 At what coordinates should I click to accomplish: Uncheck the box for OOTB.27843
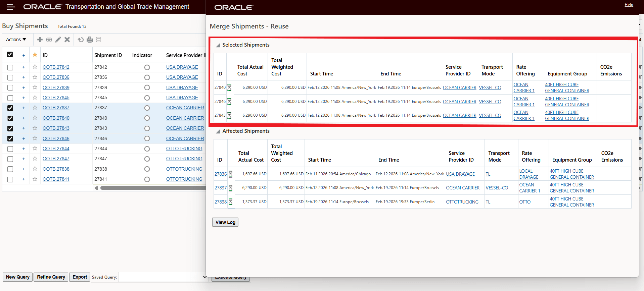pyautogui.click(x=10, y=128)
